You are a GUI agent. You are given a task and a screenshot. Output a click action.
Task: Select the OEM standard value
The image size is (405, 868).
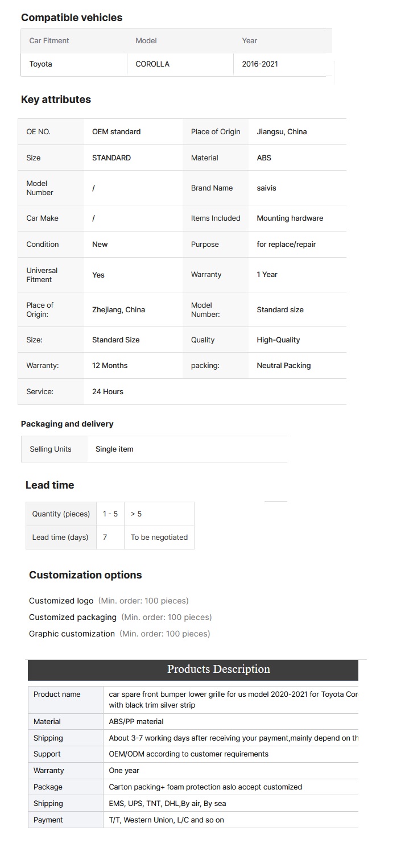coord(116,131)
